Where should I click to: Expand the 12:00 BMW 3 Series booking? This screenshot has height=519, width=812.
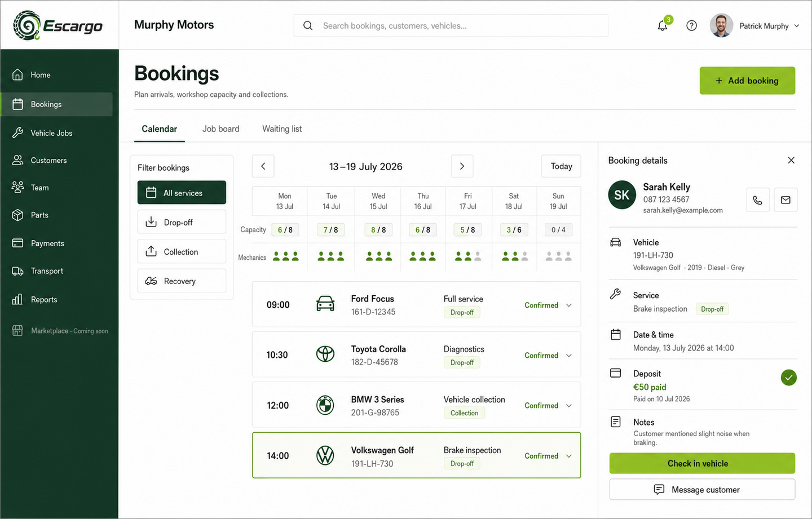click(569, 405)
